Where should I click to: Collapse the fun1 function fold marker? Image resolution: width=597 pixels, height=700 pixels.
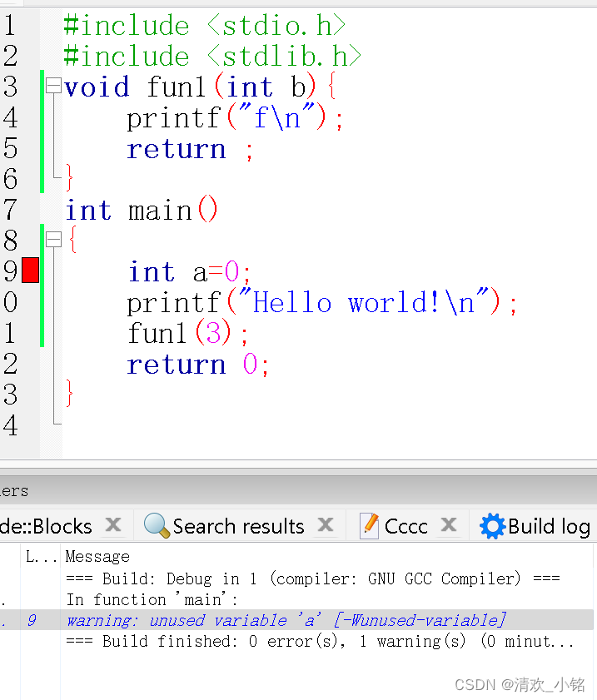click(x=53, y=85)
